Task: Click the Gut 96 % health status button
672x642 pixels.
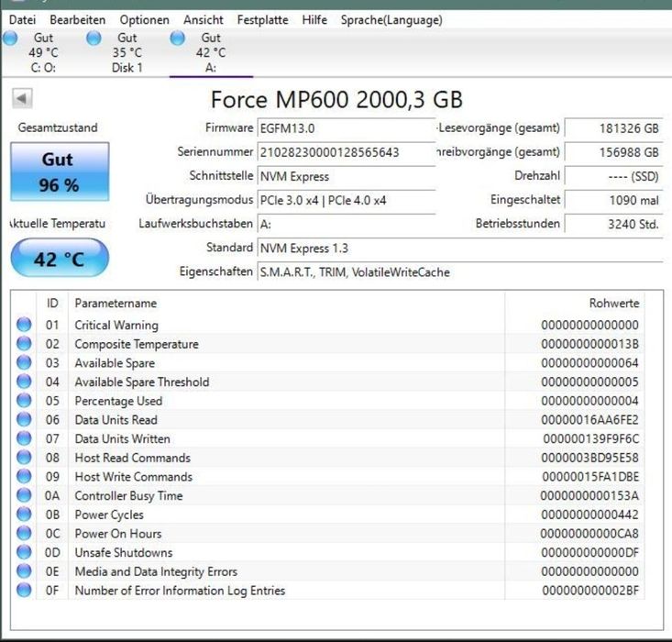Action: click(x=60, y=172)
